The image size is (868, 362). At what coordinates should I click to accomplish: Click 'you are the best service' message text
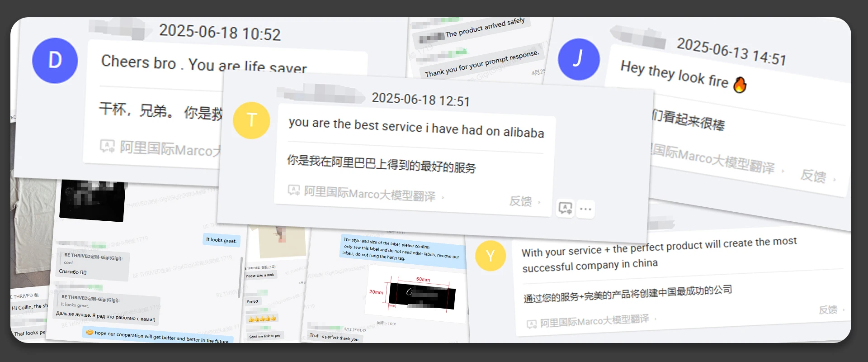click(416, 128)
